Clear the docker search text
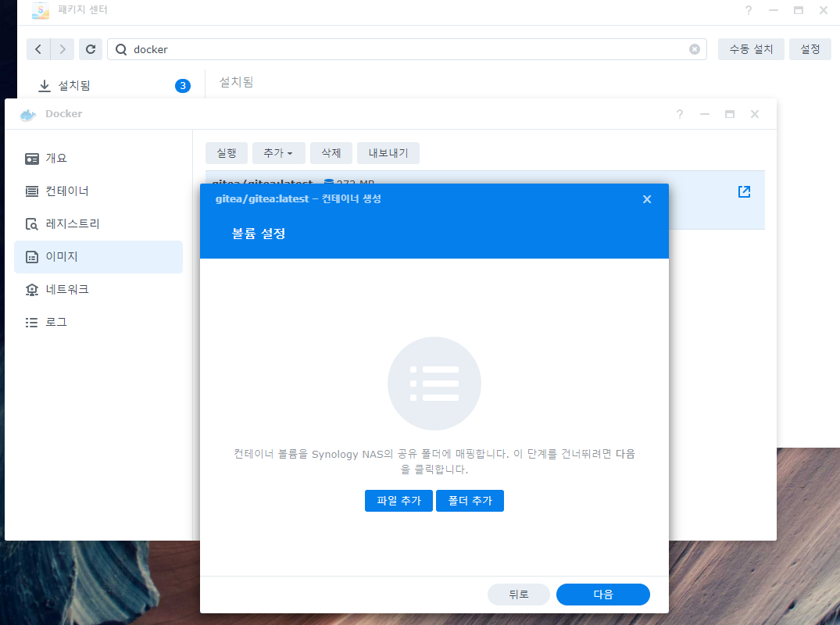 tap(695, 49)
